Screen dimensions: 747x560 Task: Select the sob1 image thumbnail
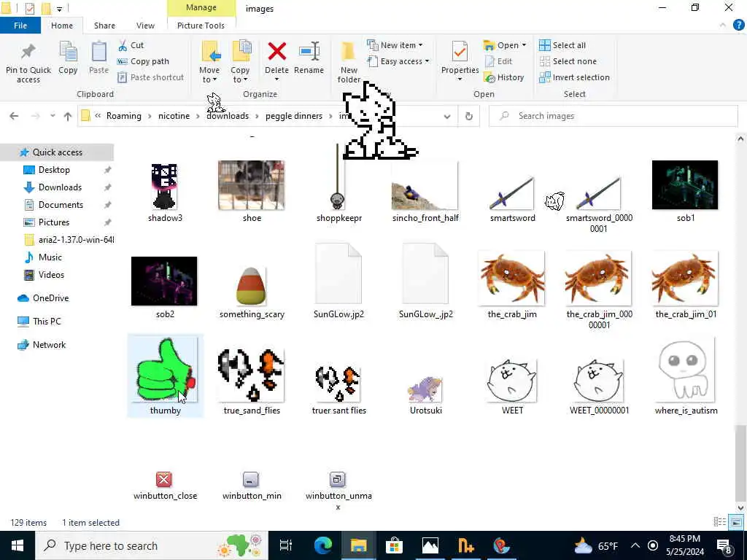tap(685, 190)
